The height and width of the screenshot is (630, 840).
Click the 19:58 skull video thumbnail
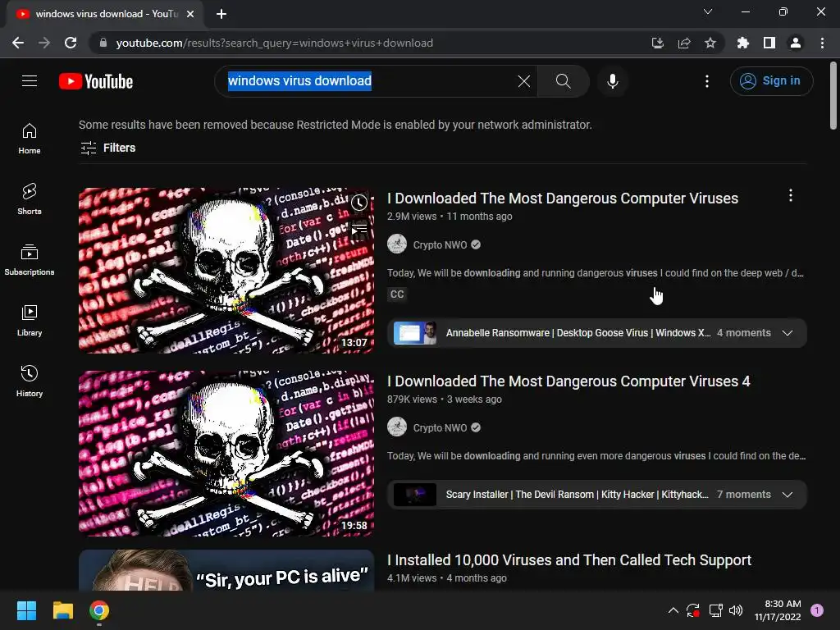click(226, 453)
